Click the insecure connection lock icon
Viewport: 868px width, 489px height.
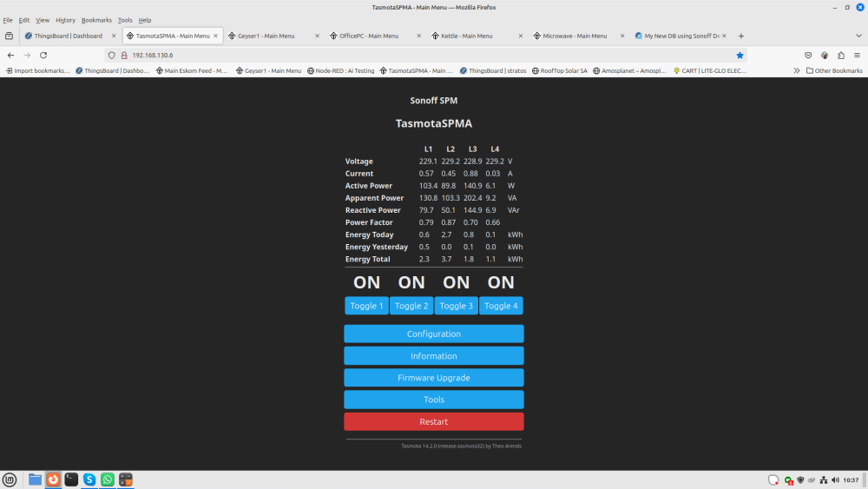click(124, 56)
